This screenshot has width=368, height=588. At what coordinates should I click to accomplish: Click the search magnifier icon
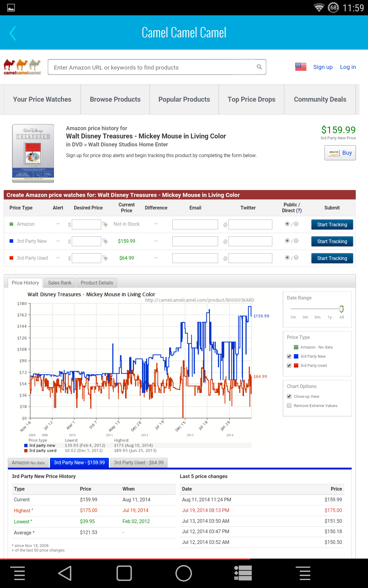tap(259, 67)
